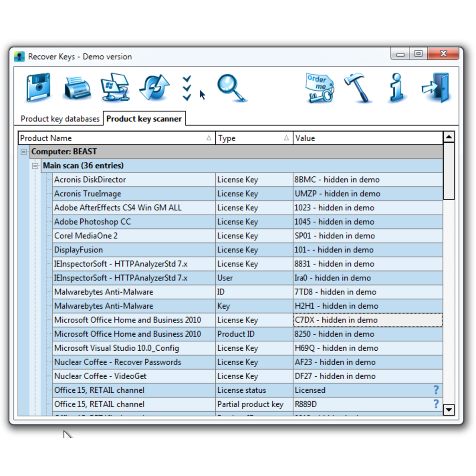Click value 'C7DX - hidden in demo'
Viewport: 476px width, 476px height.
point(336,320)
